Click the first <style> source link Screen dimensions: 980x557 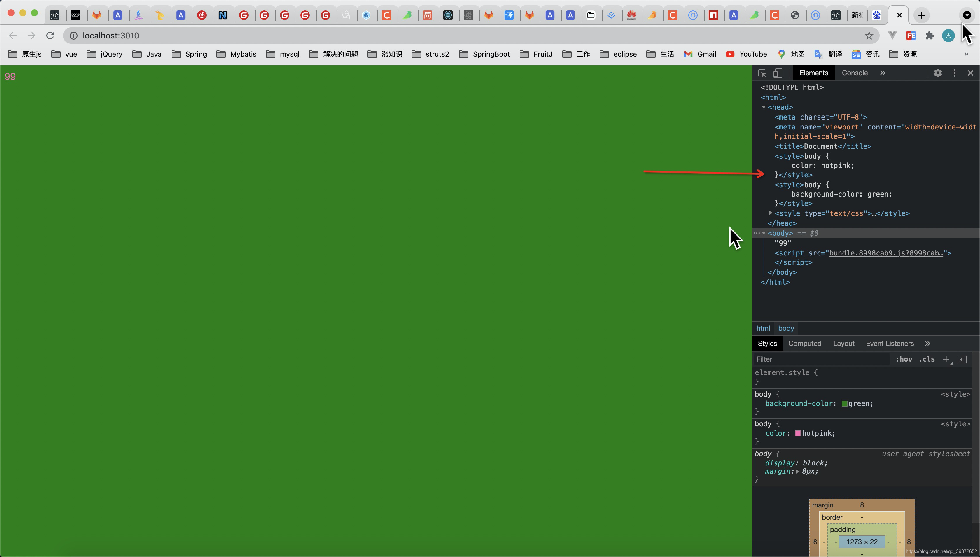coord(955,394)
